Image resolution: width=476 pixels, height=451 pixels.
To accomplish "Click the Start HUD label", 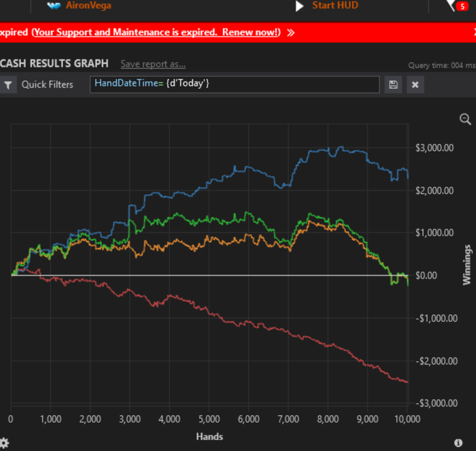I will click(335, 5).
